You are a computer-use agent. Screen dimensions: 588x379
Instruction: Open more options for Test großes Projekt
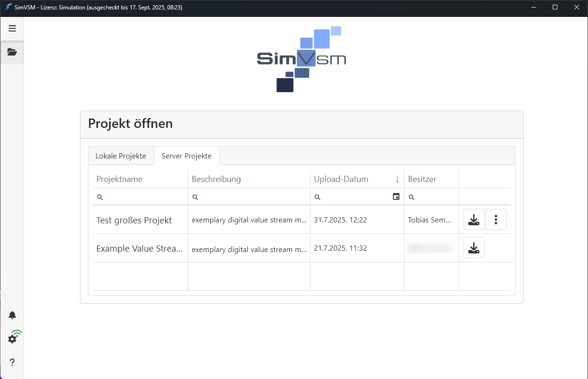click(496, 220)
